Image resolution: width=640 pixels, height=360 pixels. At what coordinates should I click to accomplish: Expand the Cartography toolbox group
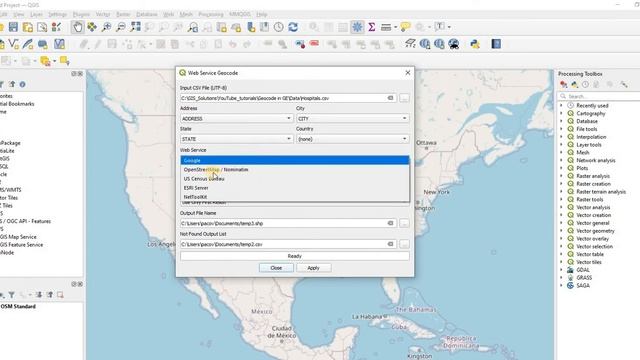click(561, 113)
